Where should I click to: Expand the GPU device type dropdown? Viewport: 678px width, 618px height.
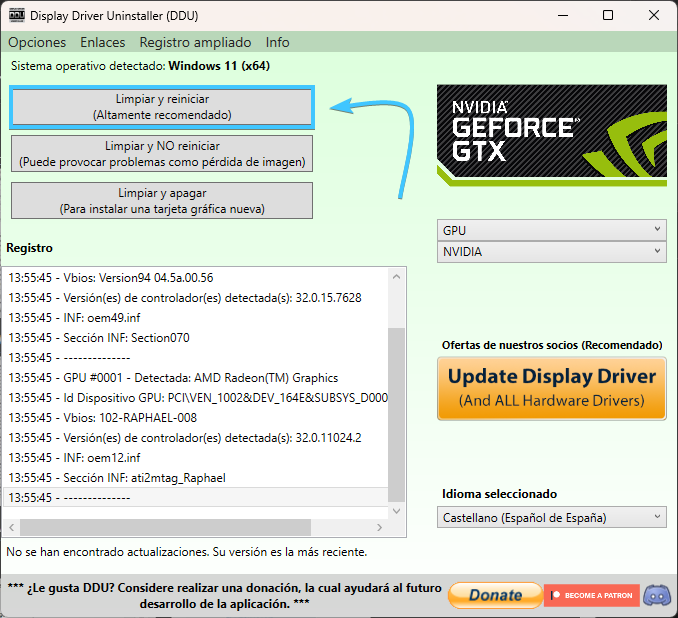click(x=552, y=231)
